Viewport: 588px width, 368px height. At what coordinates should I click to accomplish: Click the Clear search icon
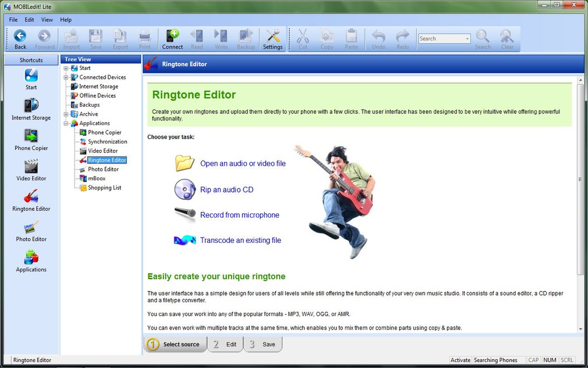pos(507,39)
